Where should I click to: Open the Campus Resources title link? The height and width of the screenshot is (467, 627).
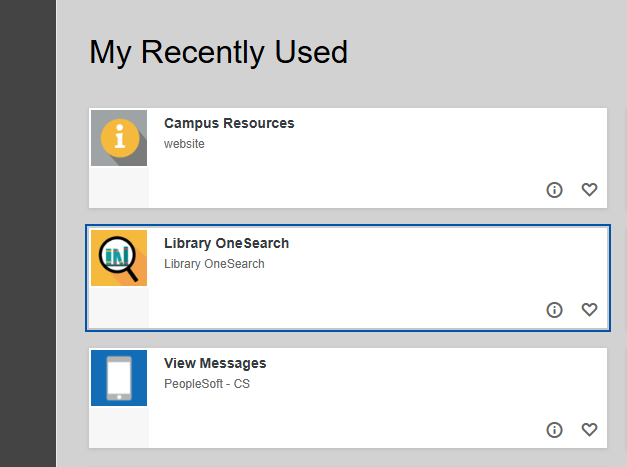(229, 124)
